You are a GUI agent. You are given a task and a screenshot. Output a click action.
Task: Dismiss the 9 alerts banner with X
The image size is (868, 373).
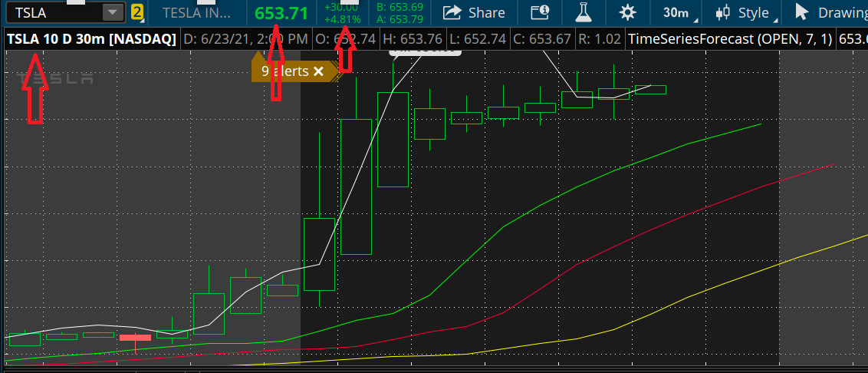(319, 71)
